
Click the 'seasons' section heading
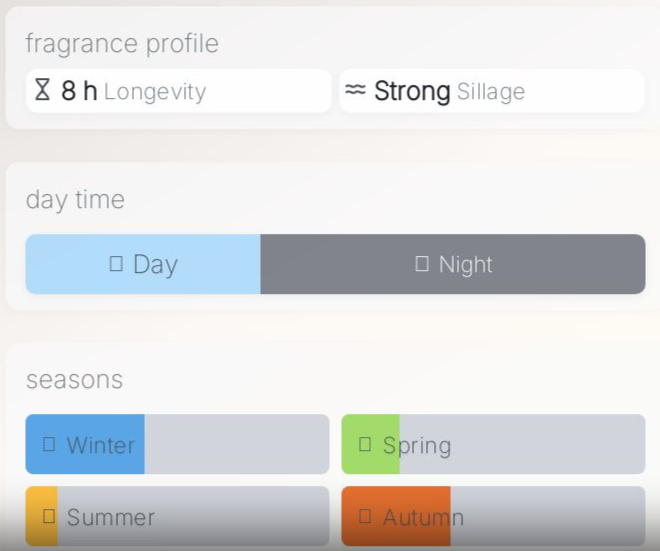tap(74, 380)
